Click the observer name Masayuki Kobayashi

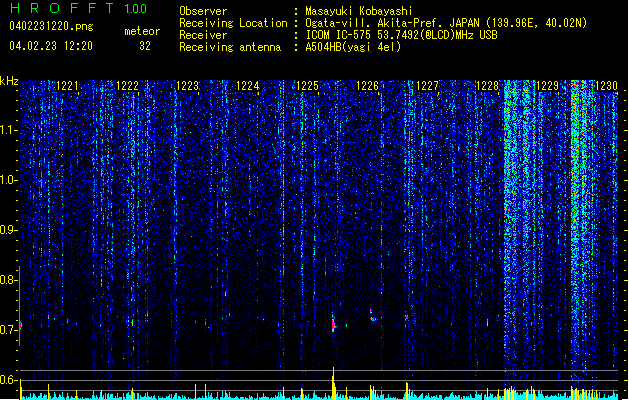pyautogui.click(x=359, y=11)
